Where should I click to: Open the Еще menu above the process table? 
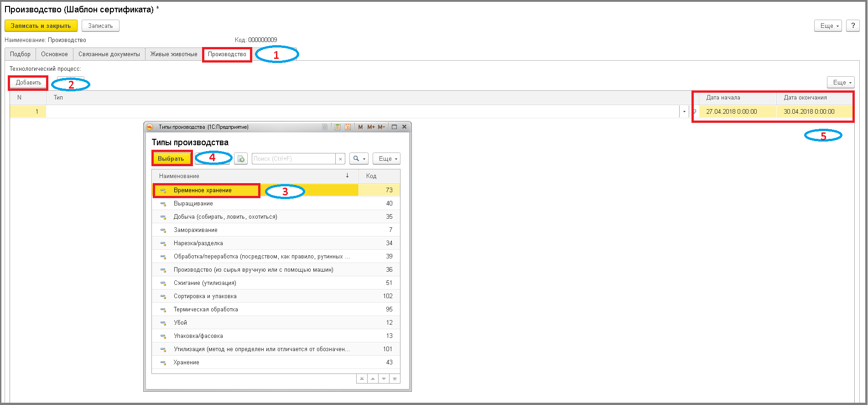pos(841,82)
